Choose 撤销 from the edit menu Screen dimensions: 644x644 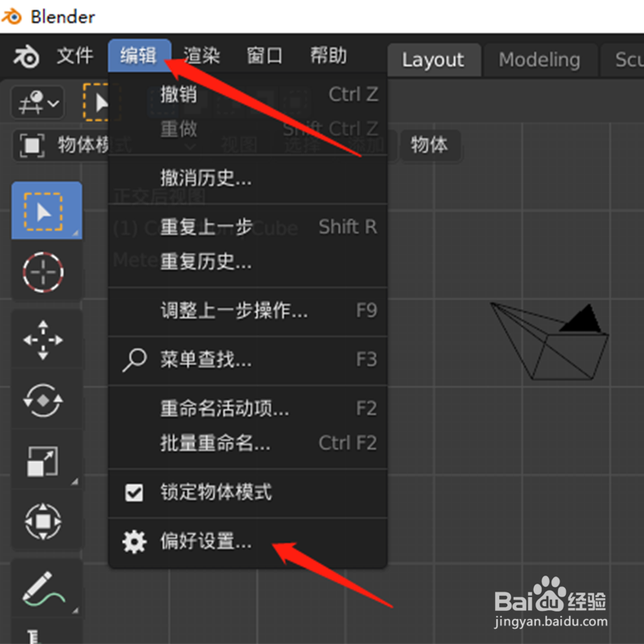(248, 95)
